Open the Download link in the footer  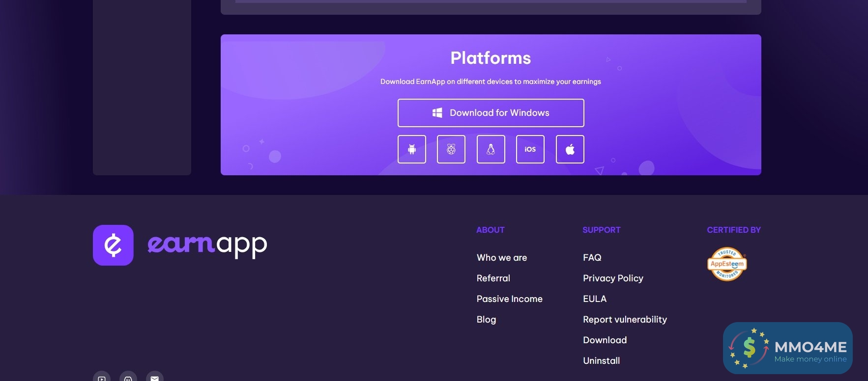click(x=605, y=340)
